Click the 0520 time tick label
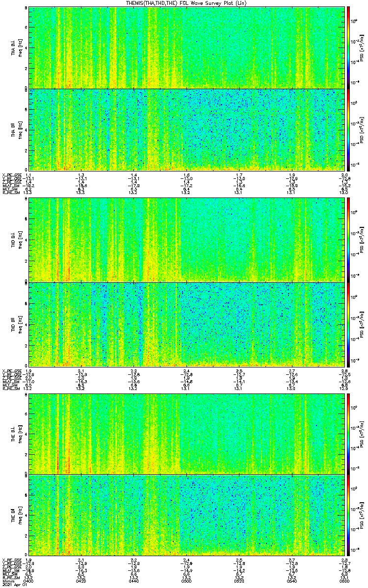The height and width of the screenshot is (588, 368). coord(239,581)
